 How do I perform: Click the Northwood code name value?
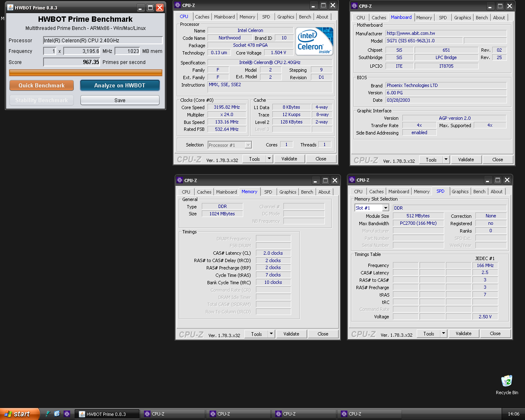(230, 38)
